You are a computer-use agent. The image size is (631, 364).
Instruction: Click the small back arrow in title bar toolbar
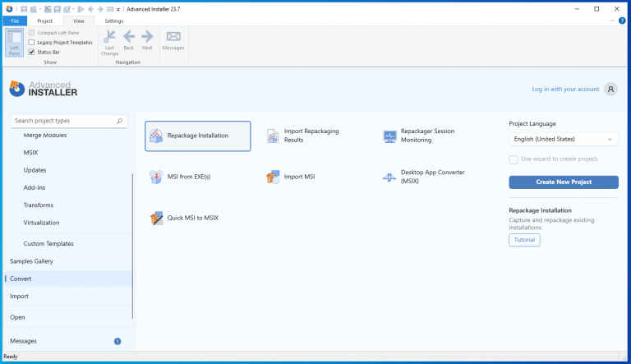tap(91, 9)
